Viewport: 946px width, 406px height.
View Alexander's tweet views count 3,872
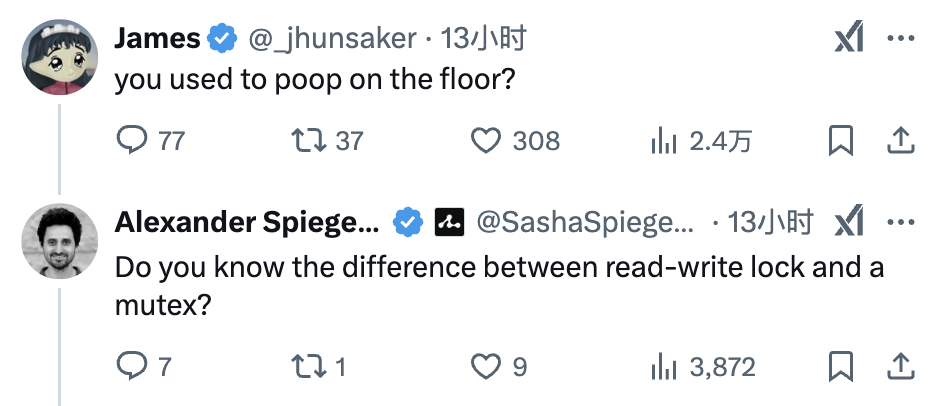(664, 367)
